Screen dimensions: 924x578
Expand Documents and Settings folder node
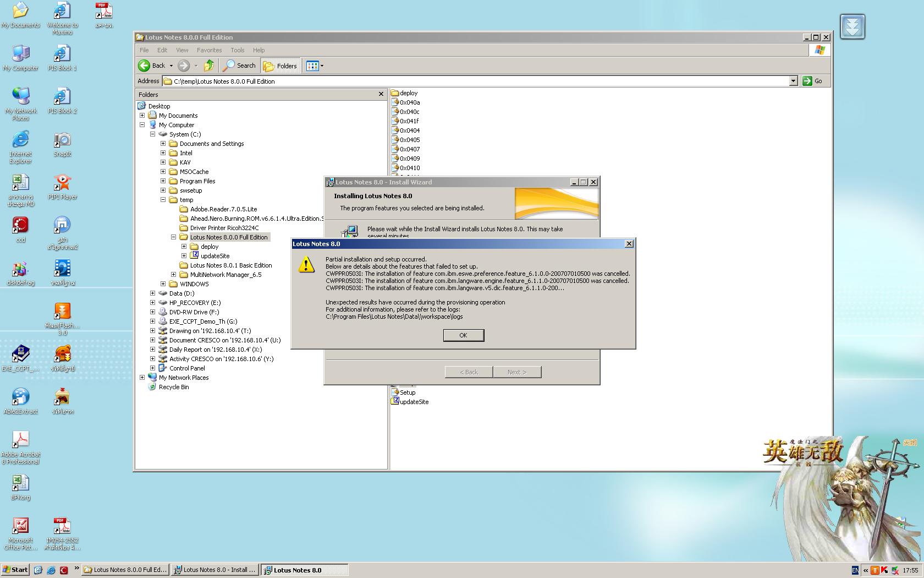pos(163,144)
